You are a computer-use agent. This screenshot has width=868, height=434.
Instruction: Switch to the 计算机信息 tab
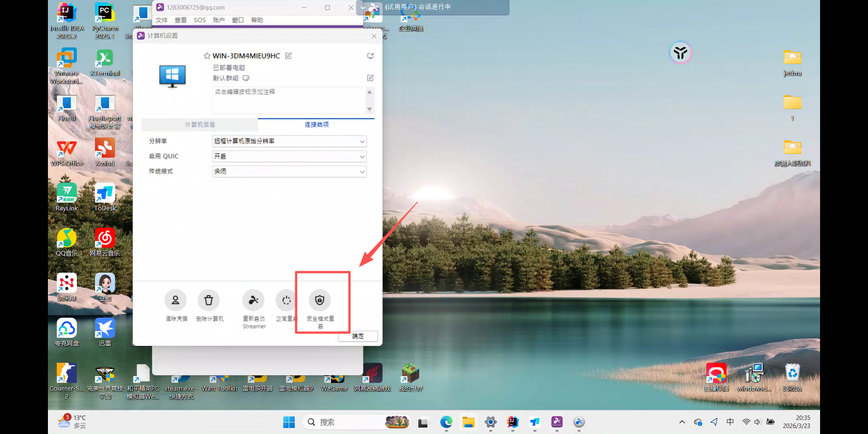[x=200, y=124]
